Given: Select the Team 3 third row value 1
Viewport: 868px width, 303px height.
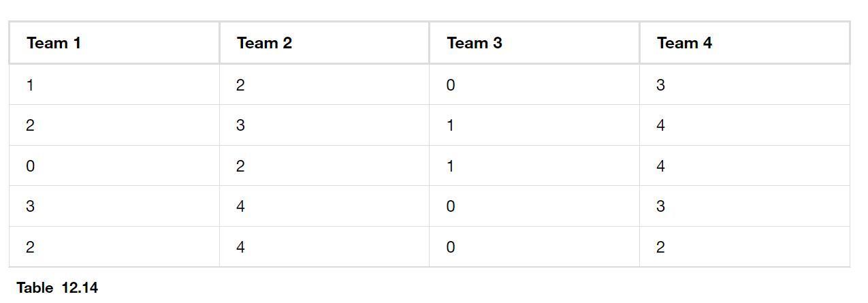Looking at the screenshot, I should 450,166.
